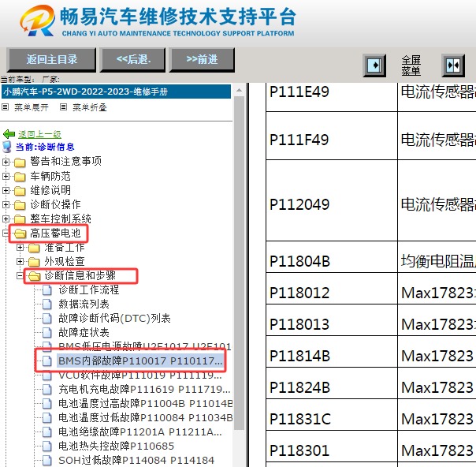The width and height of the screenshot is (476, 467).
Task: Click the 菜单展开 list icon
Action: point(6,107)
